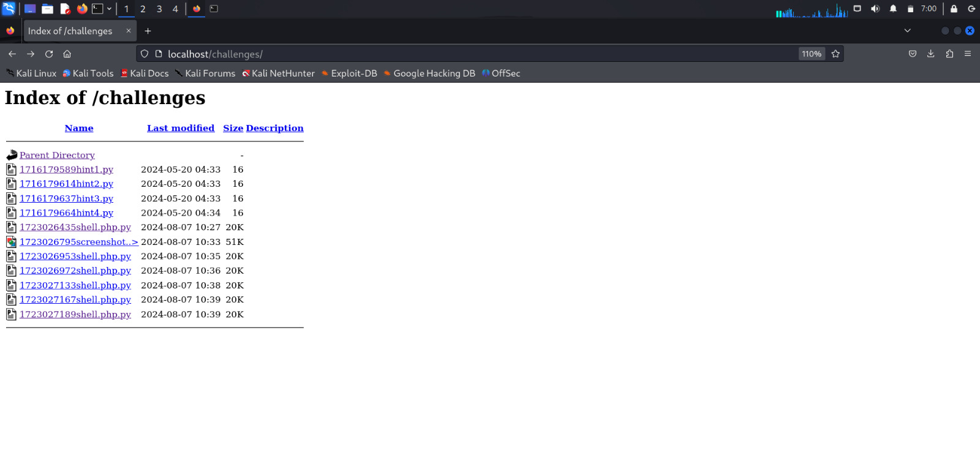The height and width of the screenshot is (455, 980).
Task: Go to the Firefox home page
Action: [x=67, y=54]
